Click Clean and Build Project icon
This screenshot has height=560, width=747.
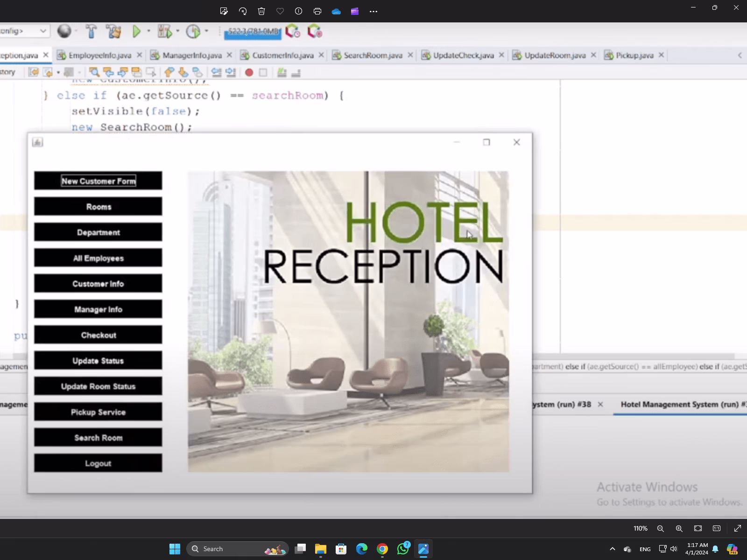pos(113,32)
